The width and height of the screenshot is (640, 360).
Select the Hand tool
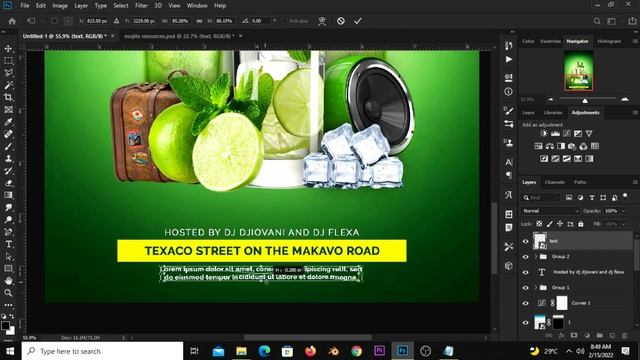tap(8, 281)
